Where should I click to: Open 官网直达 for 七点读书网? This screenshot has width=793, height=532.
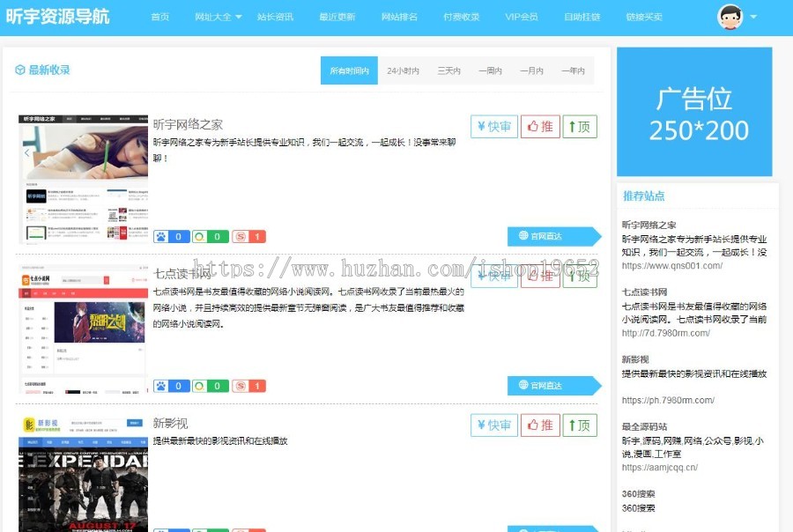click(553, 385)
